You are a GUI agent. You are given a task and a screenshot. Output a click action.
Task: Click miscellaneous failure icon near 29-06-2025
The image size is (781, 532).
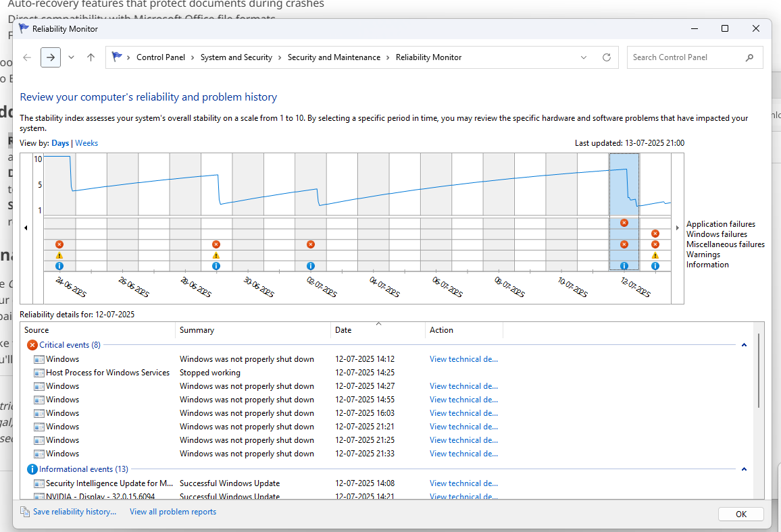click(216, 244)
